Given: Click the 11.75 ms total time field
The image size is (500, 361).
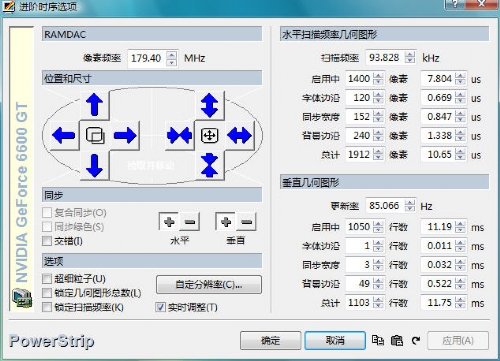Looking at the screenshot, I should coord(438,303).
